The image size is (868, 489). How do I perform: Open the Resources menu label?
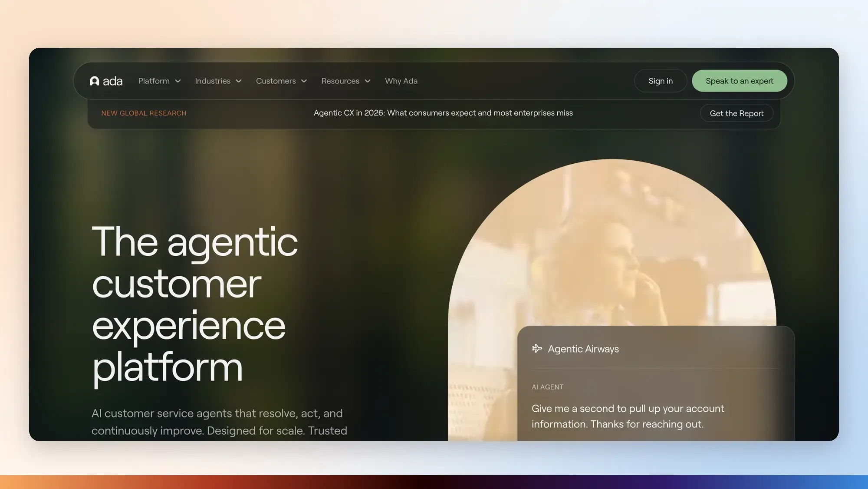[340, 81]
